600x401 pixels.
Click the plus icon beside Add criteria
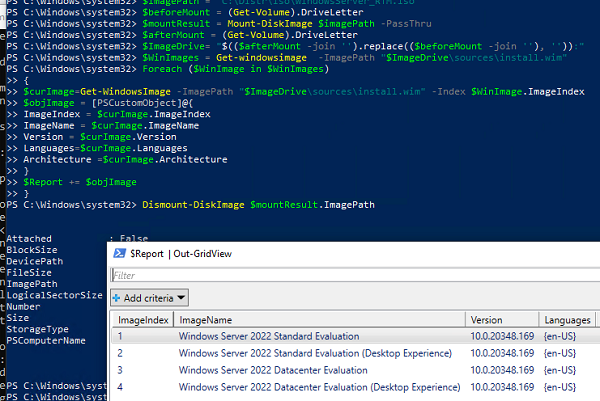click(x=116, y=298)
